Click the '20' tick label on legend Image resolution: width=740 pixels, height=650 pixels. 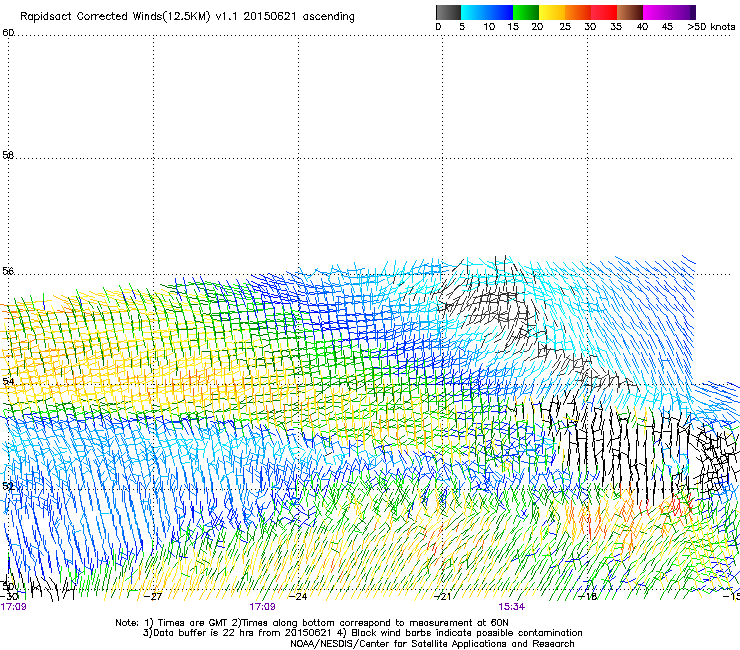tap(538, 27)
